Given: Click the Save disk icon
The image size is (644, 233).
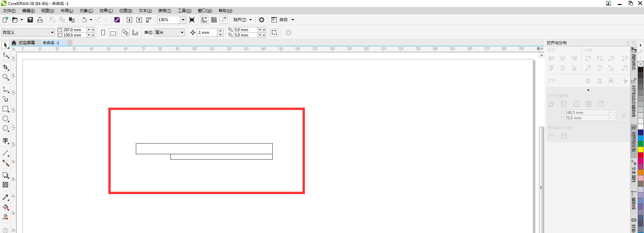Looking at the screenshot, I should (30, 20).
